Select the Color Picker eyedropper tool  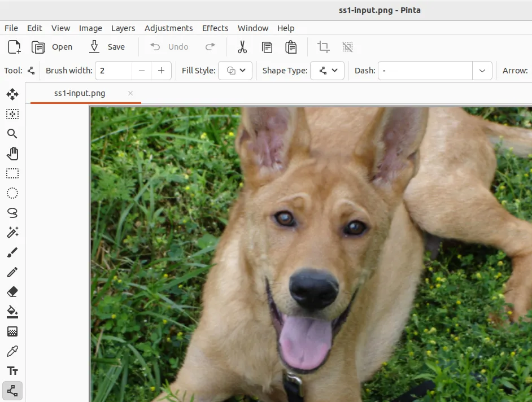[x=12, y=351]
